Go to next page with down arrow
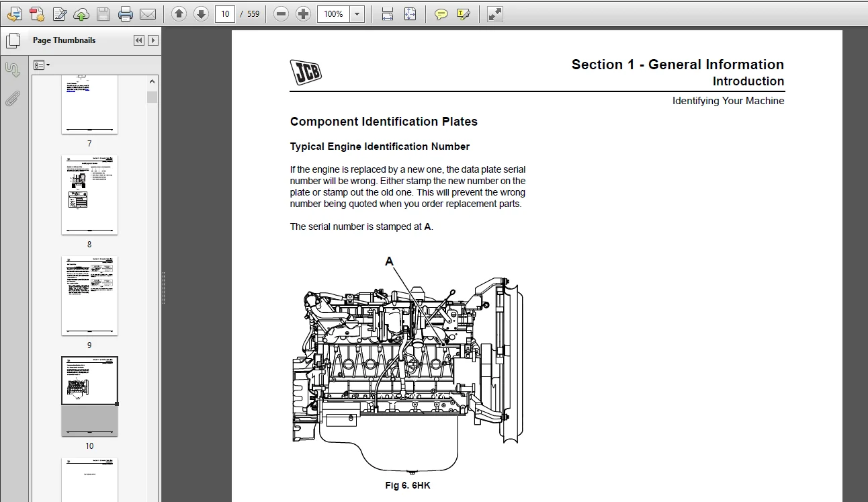This screenshot has width=868, height=502. (201, 13)
